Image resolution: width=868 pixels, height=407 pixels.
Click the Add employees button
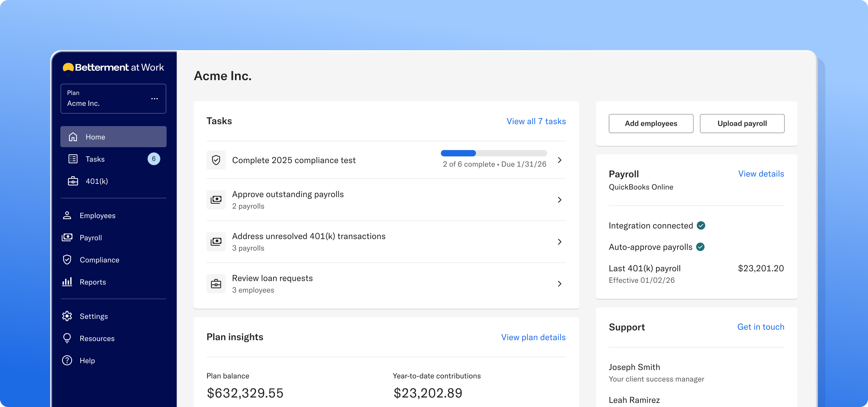pyautogui.click(x=651, y=123)
